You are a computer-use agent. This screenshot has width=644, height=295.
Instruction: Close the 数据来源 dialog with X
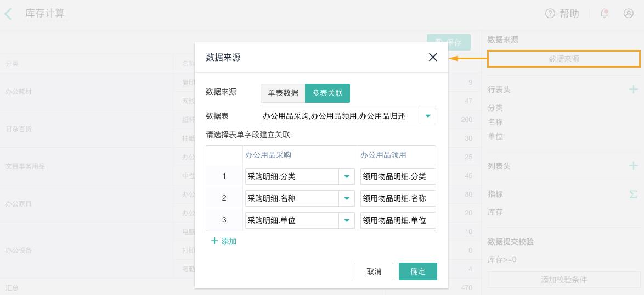433,57
